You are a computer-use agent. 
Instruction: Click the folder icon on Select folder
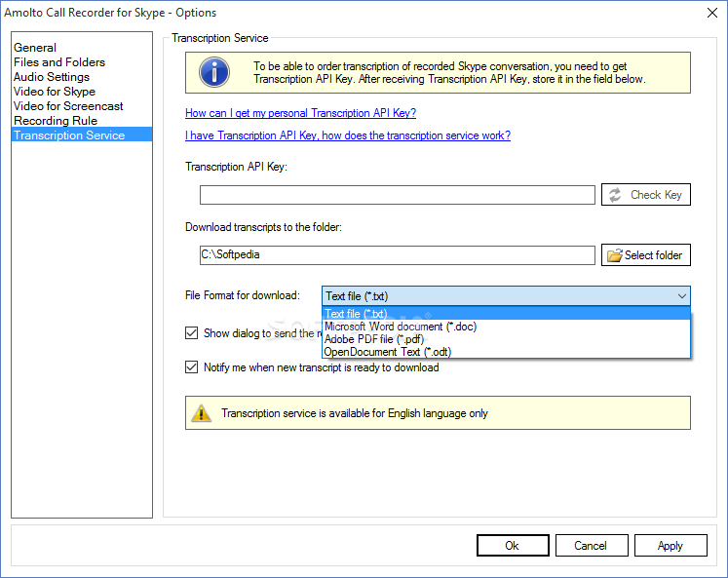pos(615,255)
